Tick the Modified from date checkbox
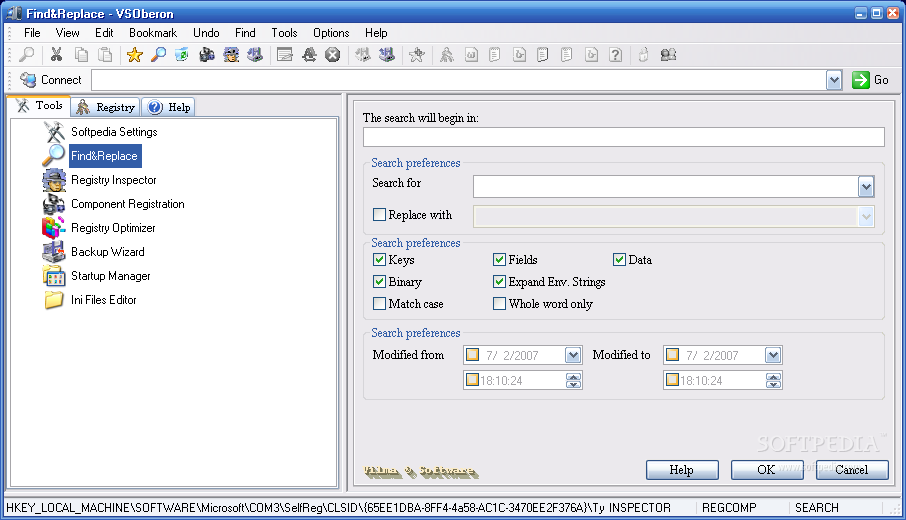The width and height of the screenshot is (906, 520). [473, 354]
